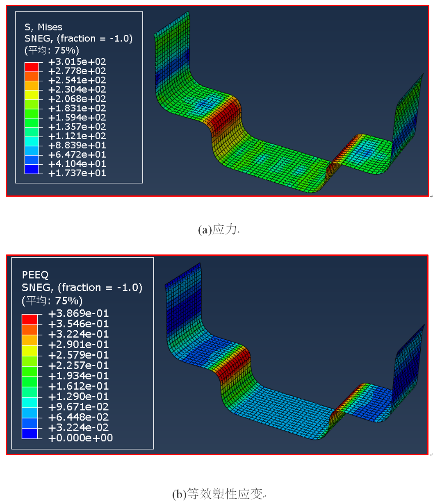
Task: Click the red swatch in the PEEQ legend
Action: tap(30, 319)
